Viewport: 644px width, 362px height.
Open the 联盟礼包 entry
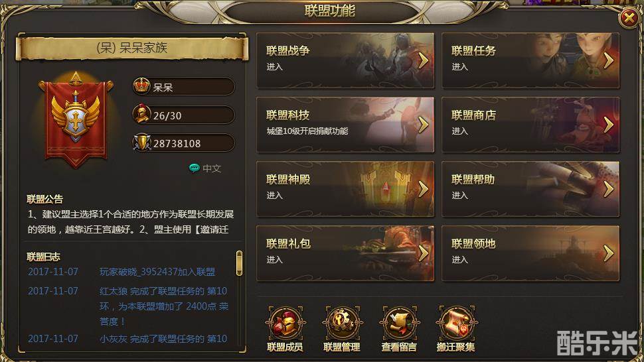(x=345, y=253)
